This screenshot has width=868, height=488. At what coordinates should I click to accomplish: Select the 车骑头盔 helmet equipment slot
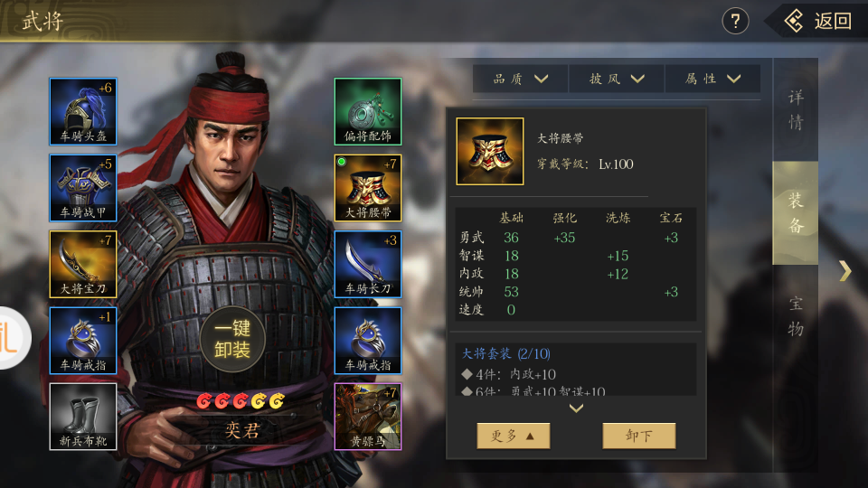point(83,111)
